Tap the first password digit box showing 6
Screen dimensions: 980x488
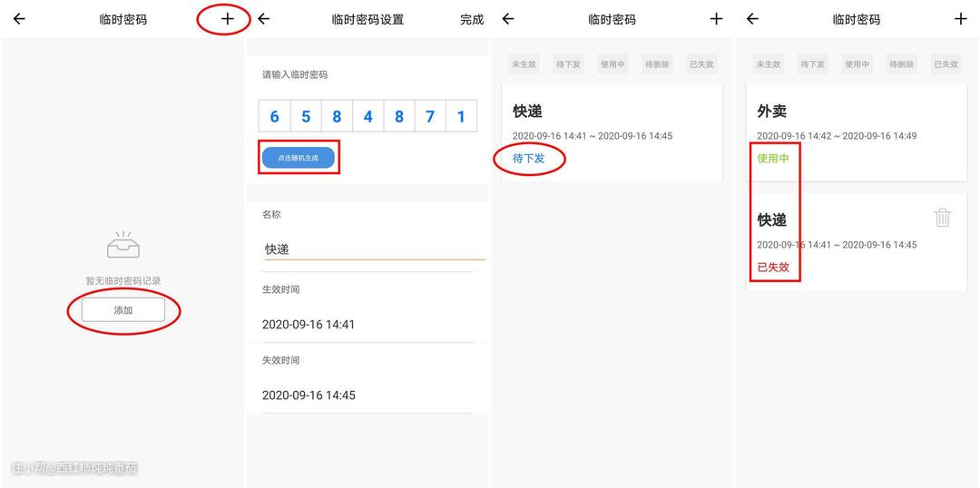[x=274, y=116]
